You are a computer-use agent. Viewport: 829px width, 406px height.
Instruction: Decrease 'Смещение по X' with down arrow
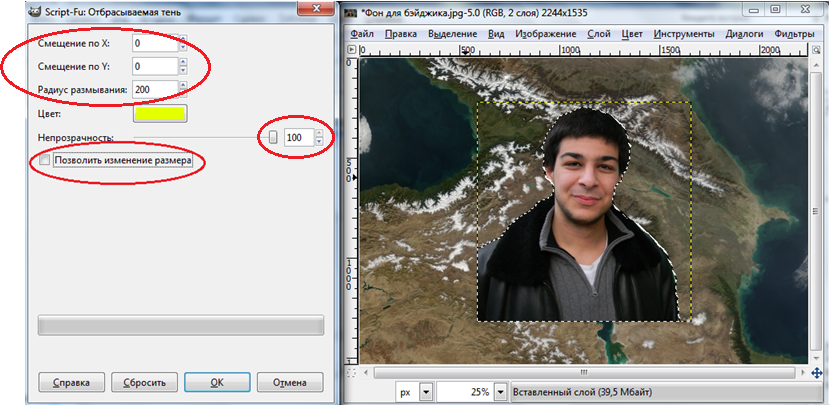[183, 48]
